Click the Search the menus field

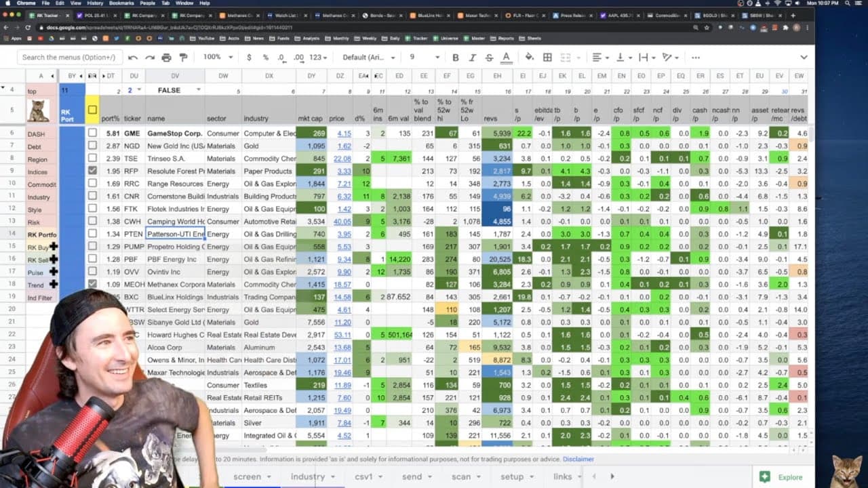(x=70, y=58)
